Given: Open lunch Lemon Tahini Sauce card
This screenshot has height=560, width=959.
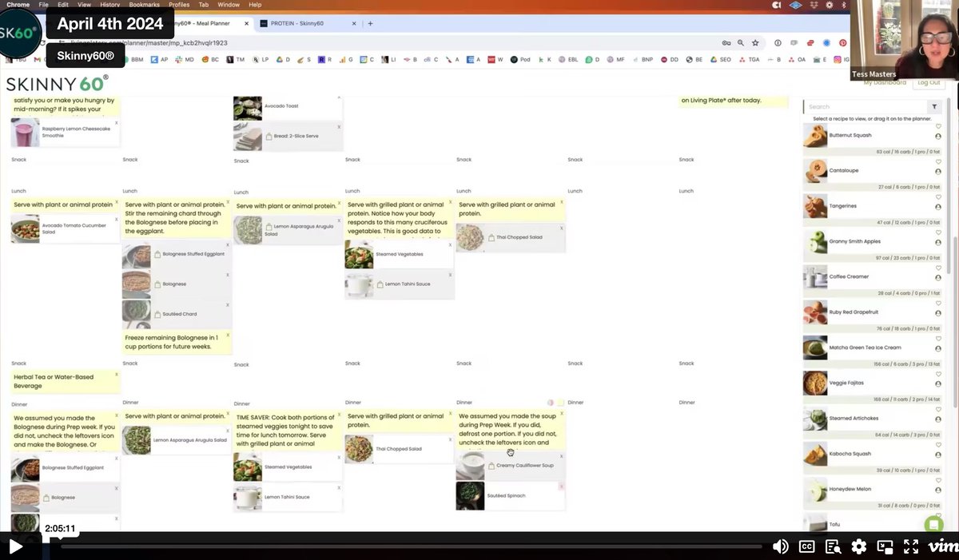Looking at the screenshot, I should tap(400, 284).
